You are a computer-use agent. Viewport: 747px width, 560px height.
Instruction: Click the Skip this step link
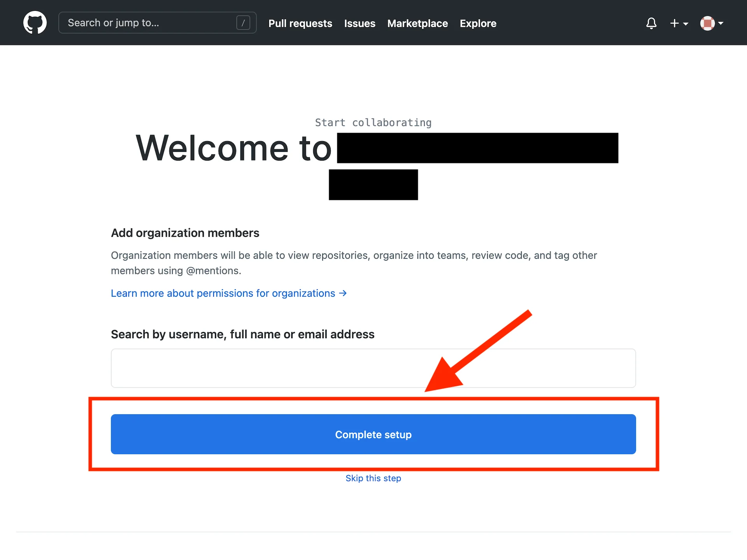pyautogui.click(x=373, y=478)
